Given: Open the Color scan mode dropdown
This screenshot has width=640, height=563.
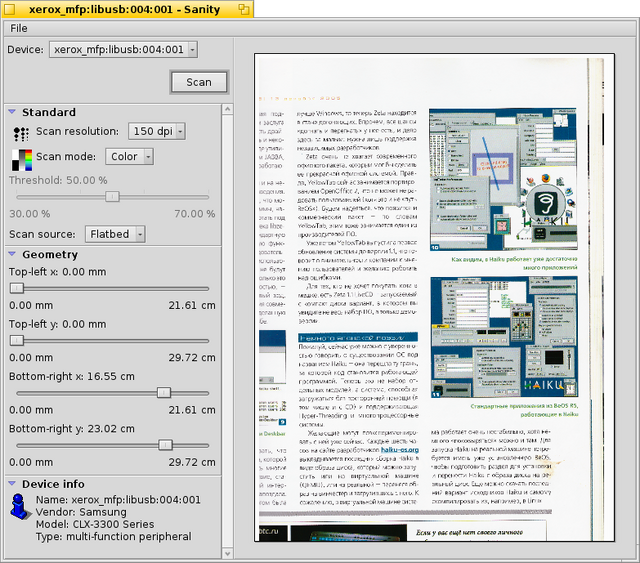Looking at the screenshot, I should tap(129, 156).
